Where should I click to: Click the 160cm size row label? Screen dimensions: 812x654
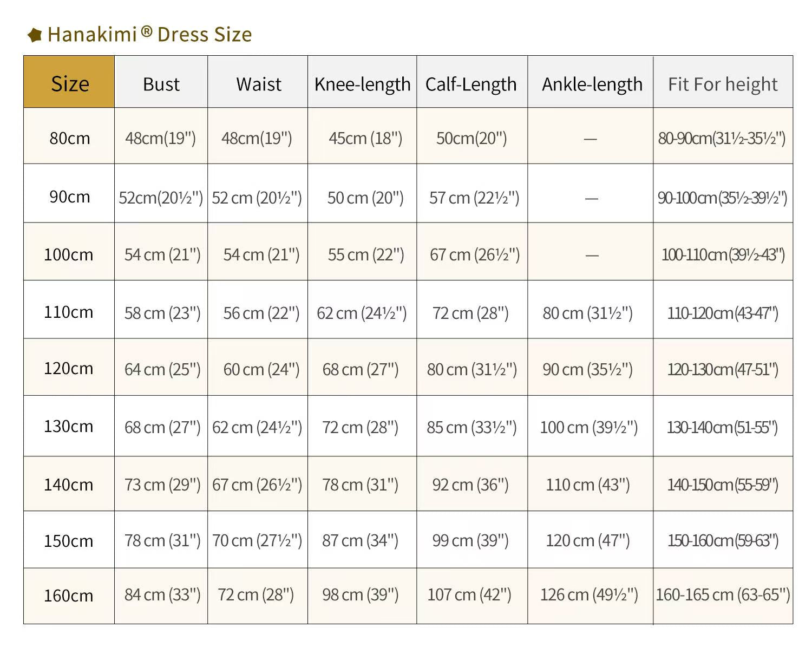point(68,596)
